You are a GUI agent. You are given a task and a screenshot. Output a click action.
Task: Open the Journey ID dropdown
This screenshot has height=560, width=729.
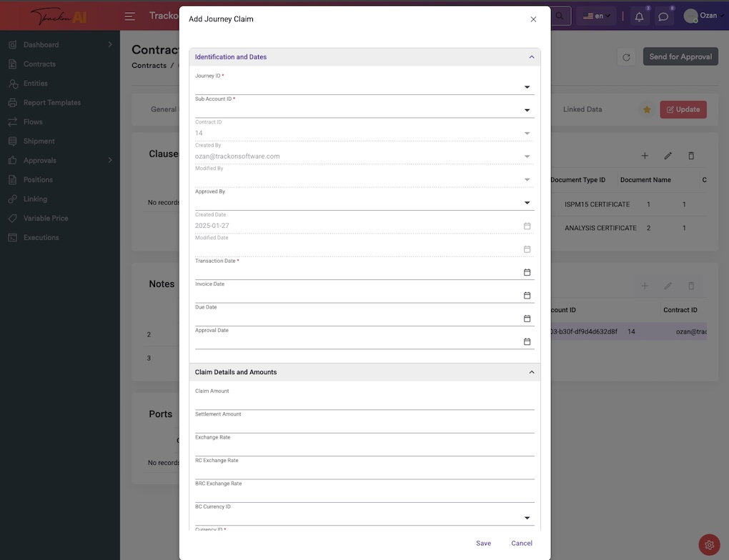pos(527,87)
